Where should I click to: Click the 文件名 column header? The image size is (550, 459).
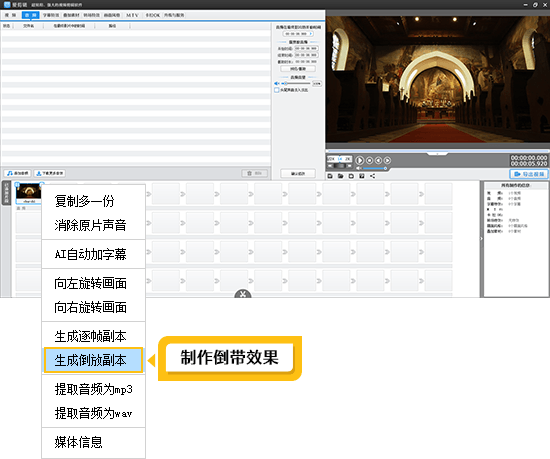pos(28,26)
